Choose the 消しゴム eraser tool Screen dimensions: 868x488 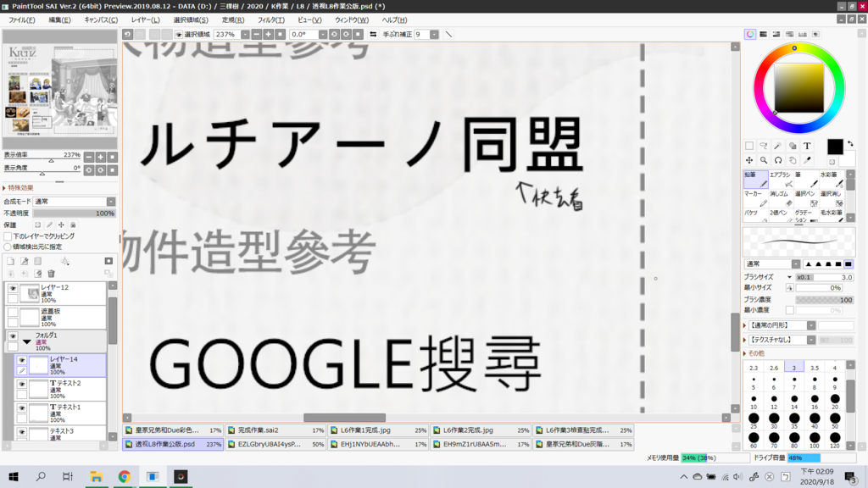pos(781,198)
